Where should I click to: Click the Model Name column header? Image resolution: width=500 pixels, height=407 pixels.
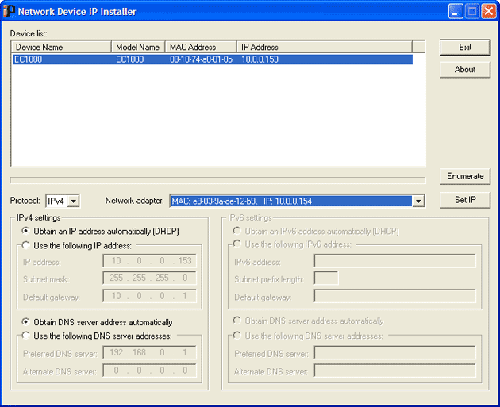pos(138,47)
